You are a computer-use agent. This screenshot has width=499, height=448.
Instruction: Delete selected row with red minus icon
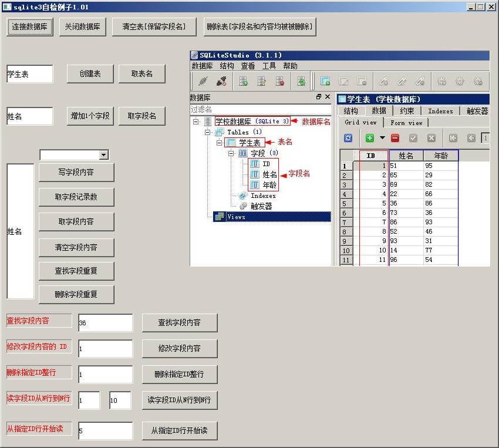point(395,139)
